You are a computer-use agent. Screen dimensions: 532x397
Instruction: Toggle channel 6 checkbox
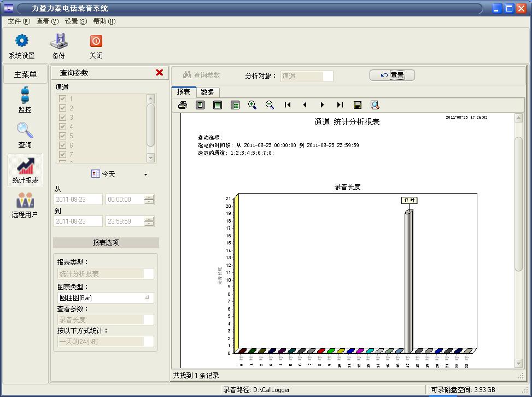point(62,145)
